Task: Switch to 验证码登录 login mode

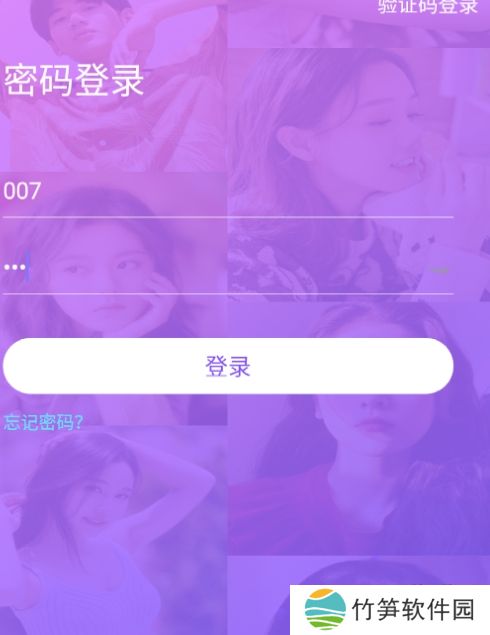Action: (428, 7)
